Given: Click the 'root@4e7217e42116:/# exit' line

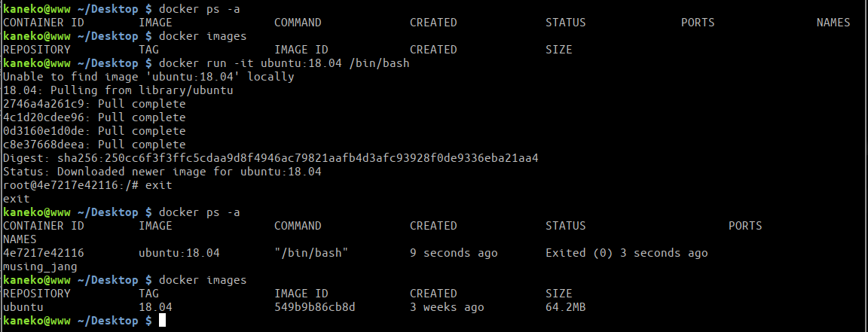Looking at the screenshot, I should (87, 185).
